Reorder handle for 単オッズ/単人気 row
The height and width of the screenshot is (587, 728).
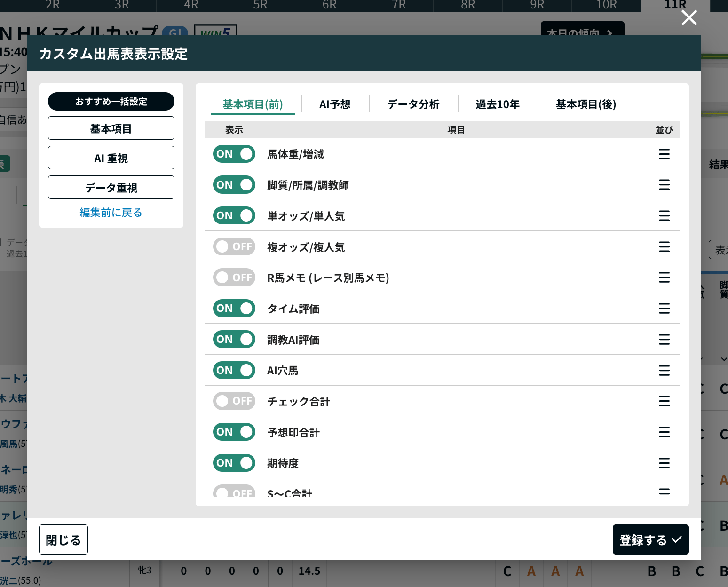point(664,215)
